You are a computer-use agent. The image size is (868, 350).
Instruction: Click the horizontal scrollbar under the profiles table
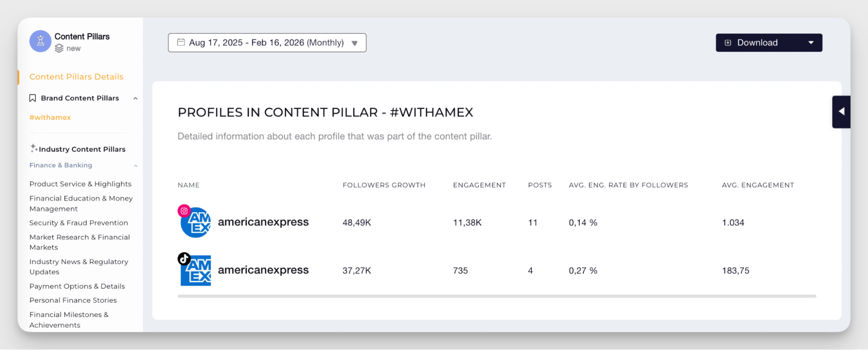click(497, 296)
